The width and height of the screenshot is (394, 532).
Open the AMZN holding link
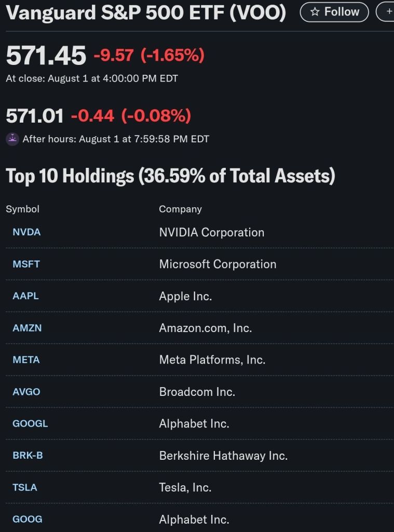(x=27, y=328)
